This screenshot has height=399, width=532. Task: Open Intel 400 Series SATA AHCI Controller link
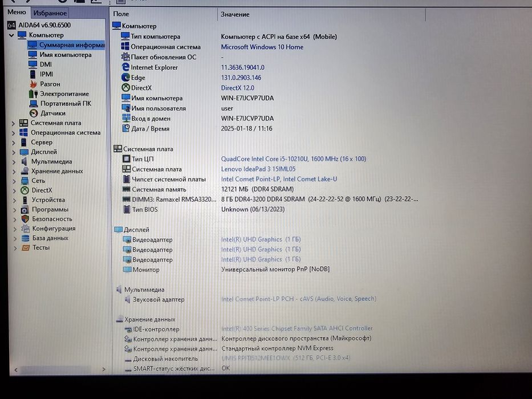[x=297, y=328]
